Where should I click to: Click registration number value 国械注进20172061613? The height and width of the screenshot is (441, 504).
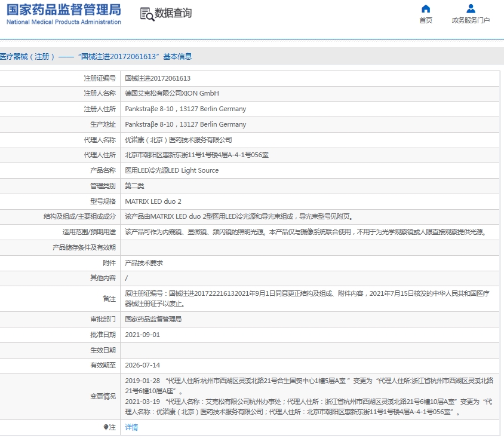pos(158,78)
